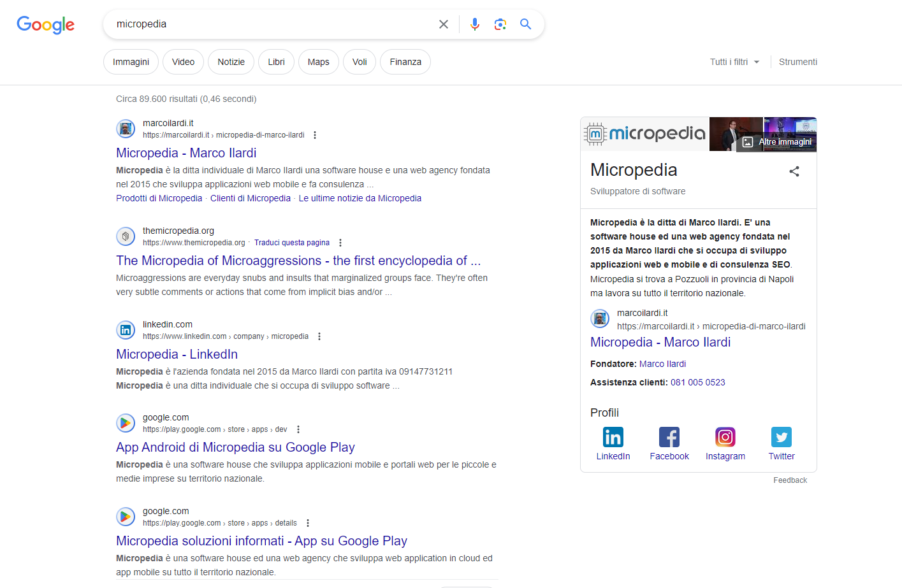Click the Google Play favicon on the app result

pyautogui.click(x=126, y=422)
